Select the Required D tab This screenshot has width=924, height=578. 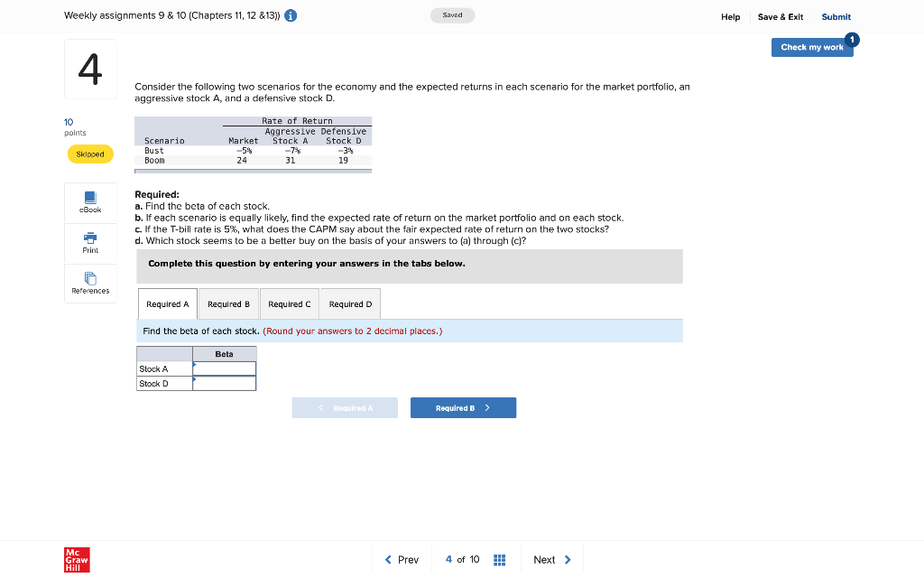tap(349, 303)
